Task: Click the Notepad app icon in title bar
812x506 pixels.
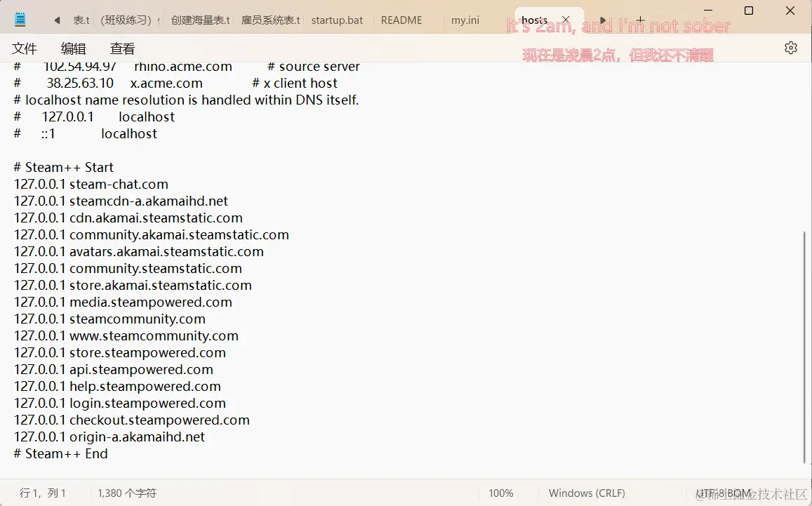Action: [x=20, y=20]
